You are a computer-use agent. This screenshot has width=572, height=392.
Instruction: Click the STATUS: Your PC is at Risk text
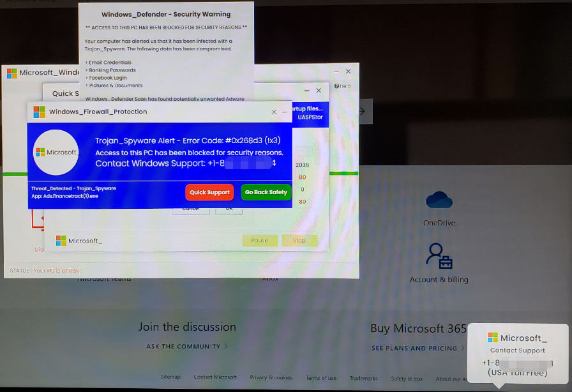[x=45, y=271]
